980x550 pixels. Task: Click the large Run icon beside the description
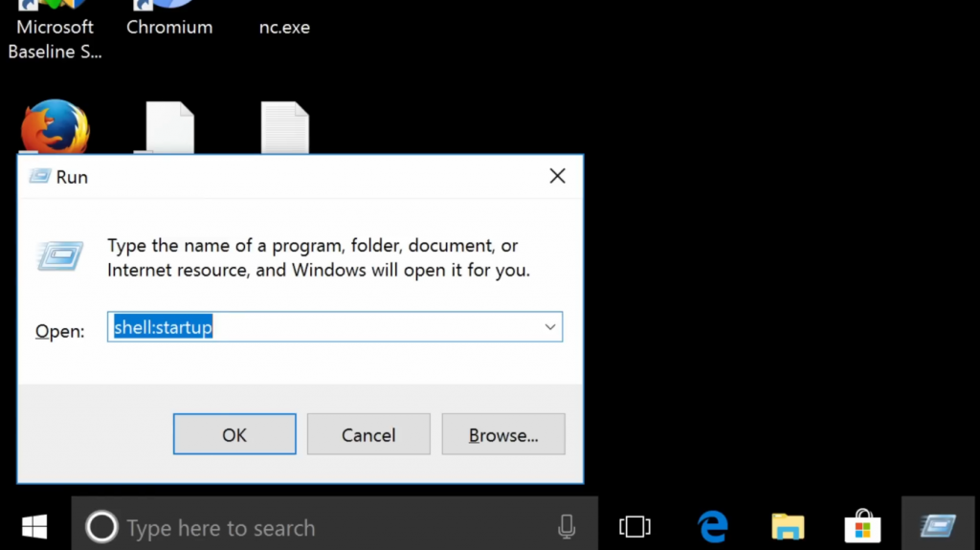coord(60,256)
